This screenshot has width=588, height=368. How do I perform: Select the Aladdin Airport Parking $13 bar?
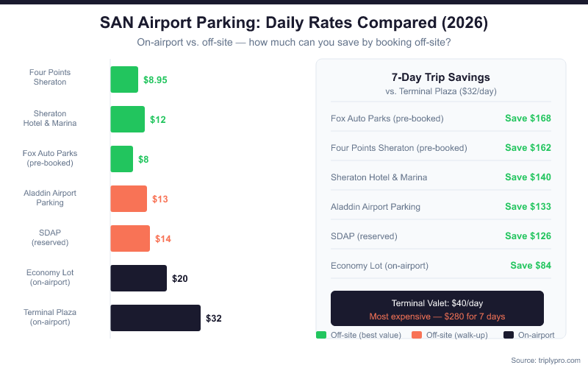129,199
